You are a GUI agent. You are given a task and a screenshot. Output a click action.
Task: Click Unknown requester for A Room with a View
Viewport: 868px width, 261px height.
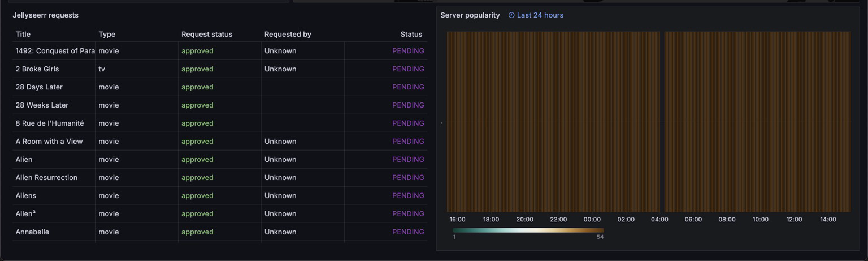point(280,142)
